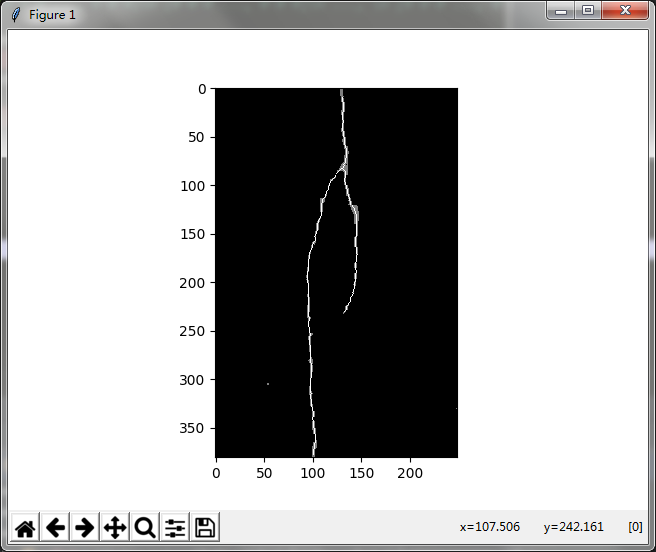Maximize the Figure 1 window

coord(588,10)
